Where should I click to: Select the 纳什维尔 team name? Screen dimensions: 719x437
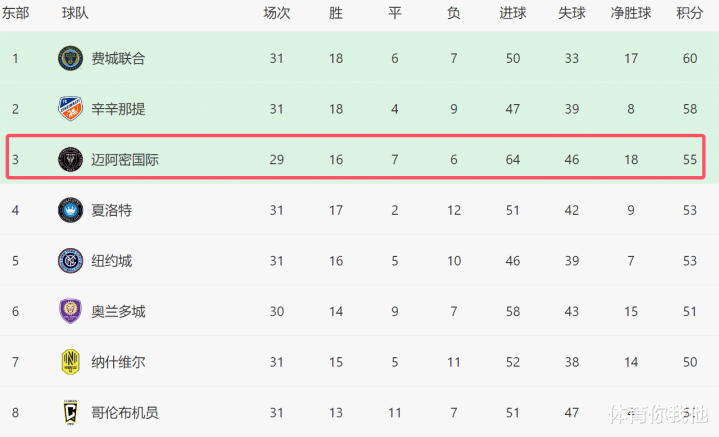[x=118, y=362]
